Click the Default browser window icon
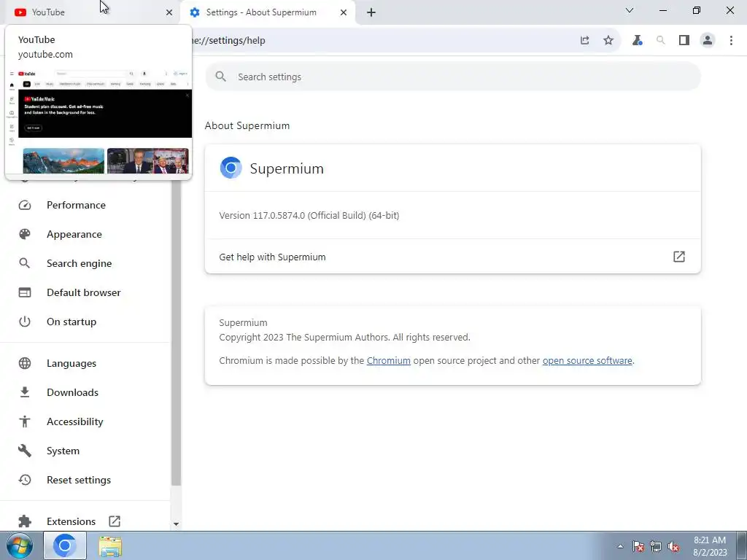Image resolution: width=747 pixels, height=560 pixels. (25, 292)
